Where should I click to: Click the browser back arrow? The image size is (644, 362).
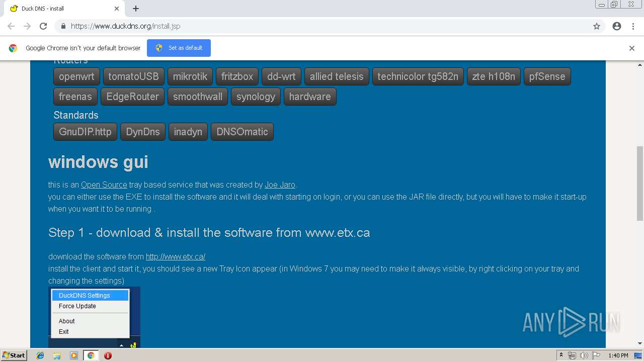[11, 26]
